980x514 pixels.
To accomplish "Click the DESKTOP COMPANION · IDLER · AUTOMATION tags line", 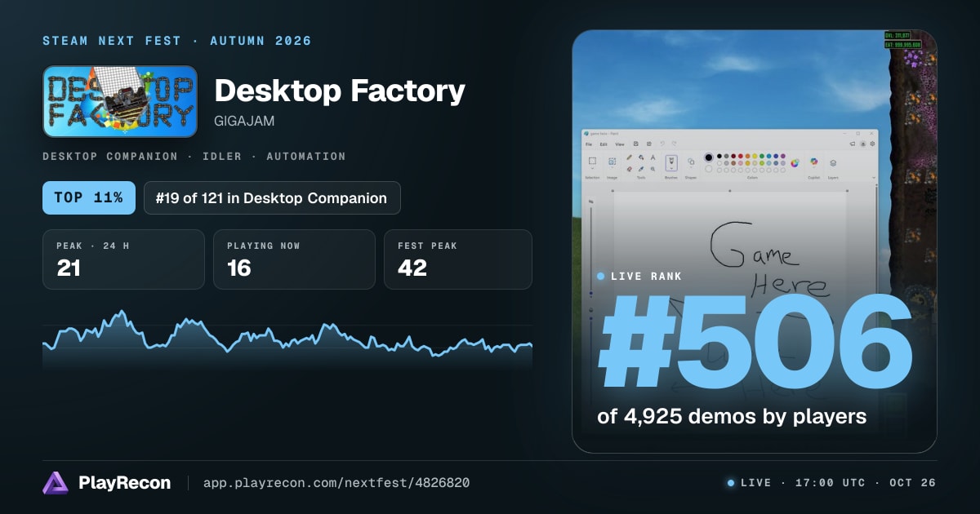I will point(194,156).
